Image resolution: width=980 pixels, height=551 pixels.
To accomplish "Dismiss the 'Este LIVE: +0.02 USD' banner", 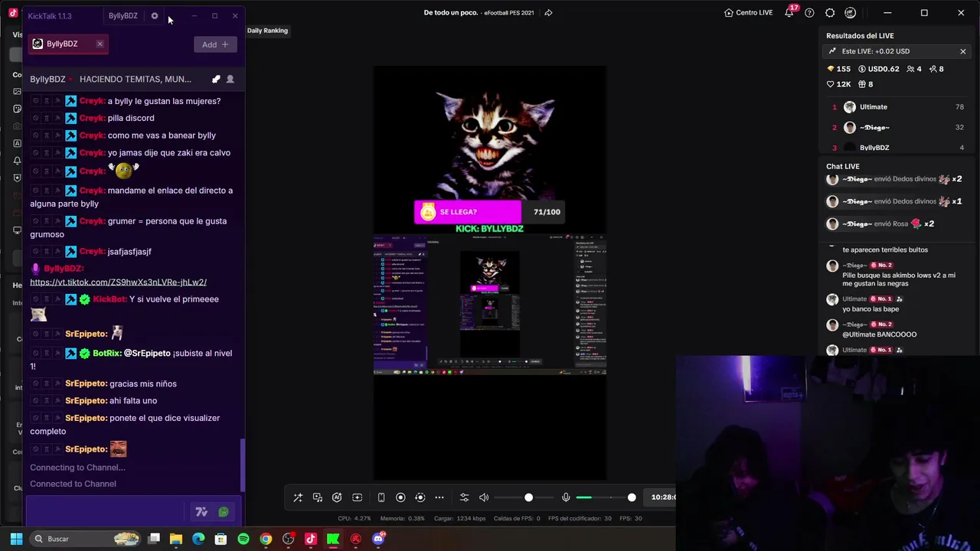I will pyautogui.click(x=962, y=51).
